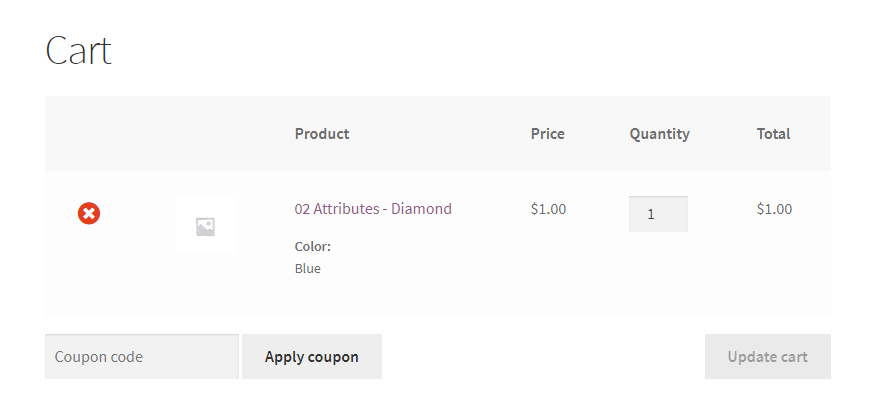Click the Blue attribute value
871x420 pixels.
307,268
